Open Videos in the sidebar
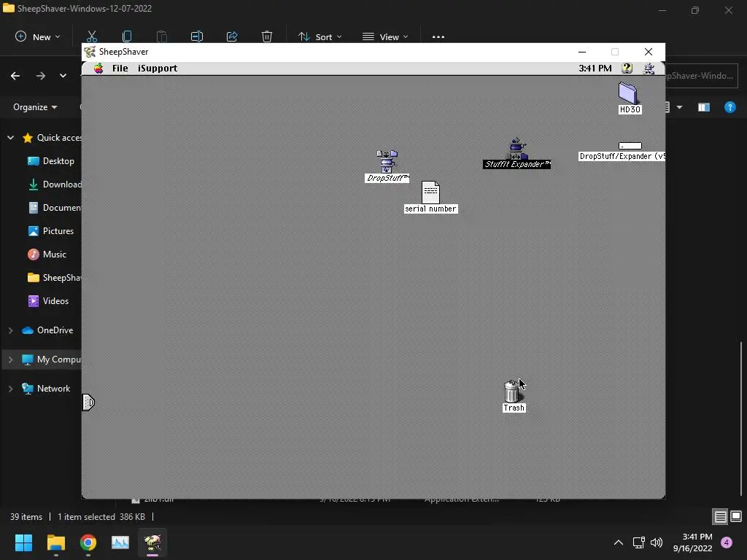The image size is (747, 560). coord(49,301)
